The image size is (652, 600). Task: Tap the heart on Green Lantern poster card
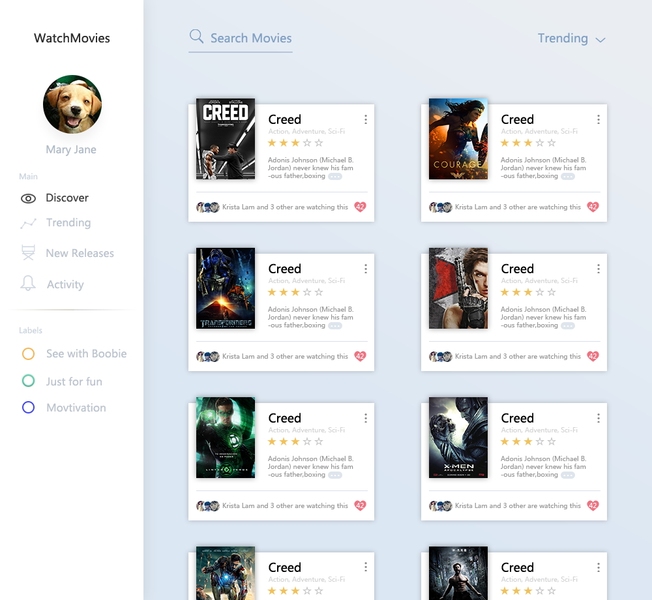coord(360,505)
